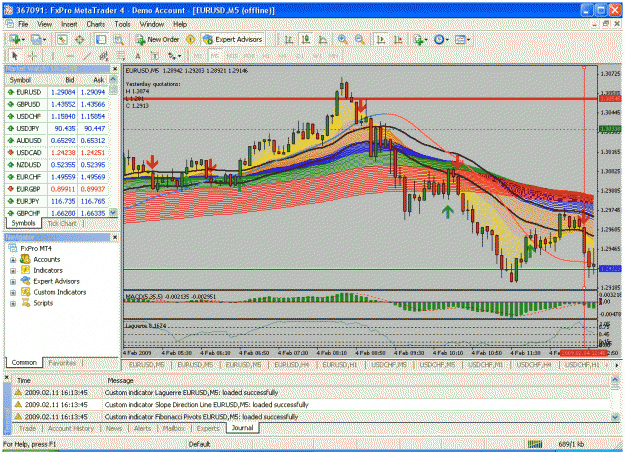Expand the Scripts tree node
Image resolution: width=625 pixels, height=452 pixels.
click(13, 303)
